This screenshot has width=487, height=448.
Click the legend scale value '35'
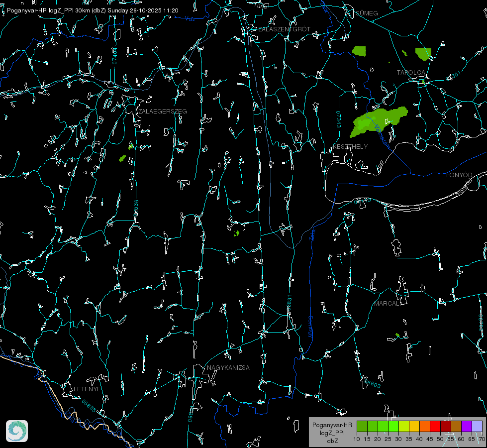tap(409, 439)
